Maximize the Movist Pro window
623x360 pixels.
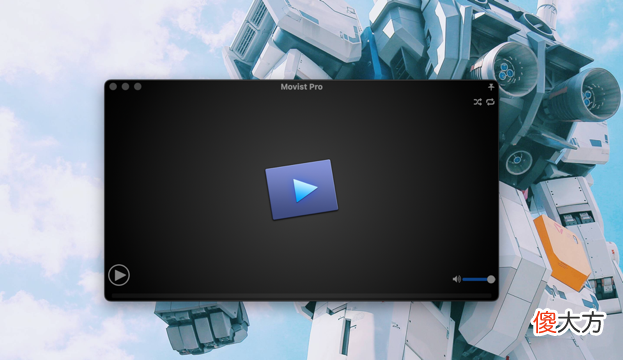tap(138, 87)
